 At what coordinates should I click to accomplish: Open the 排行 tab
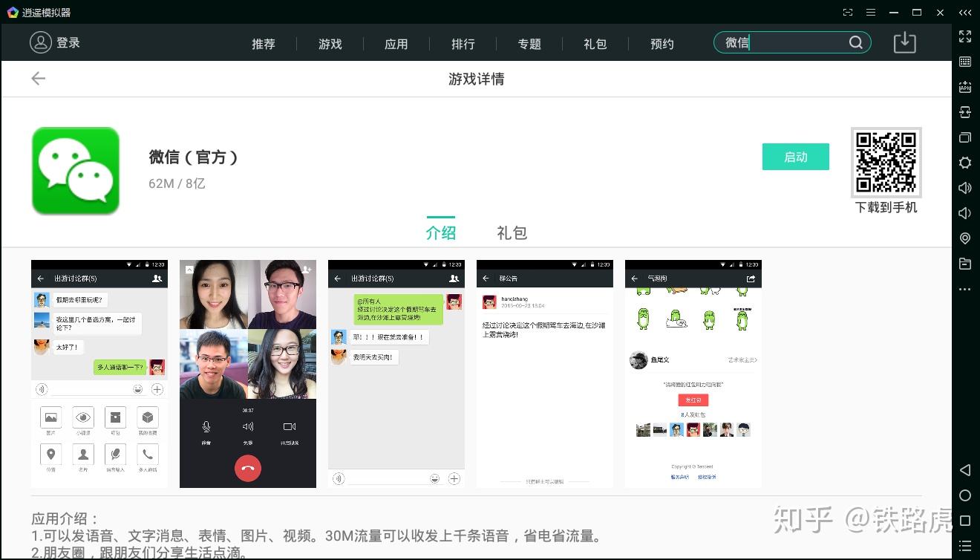463,44
